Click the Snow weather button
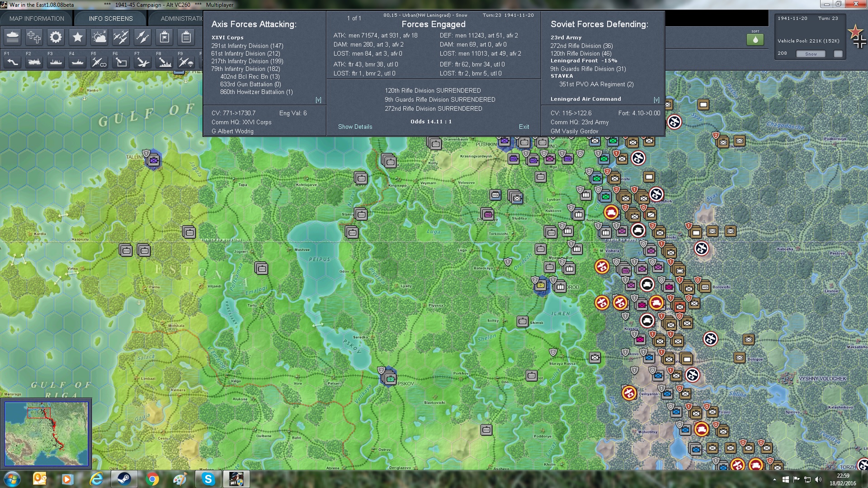This screenshot has width=868, height=488. pyautogui.click(x=811, y=54)
